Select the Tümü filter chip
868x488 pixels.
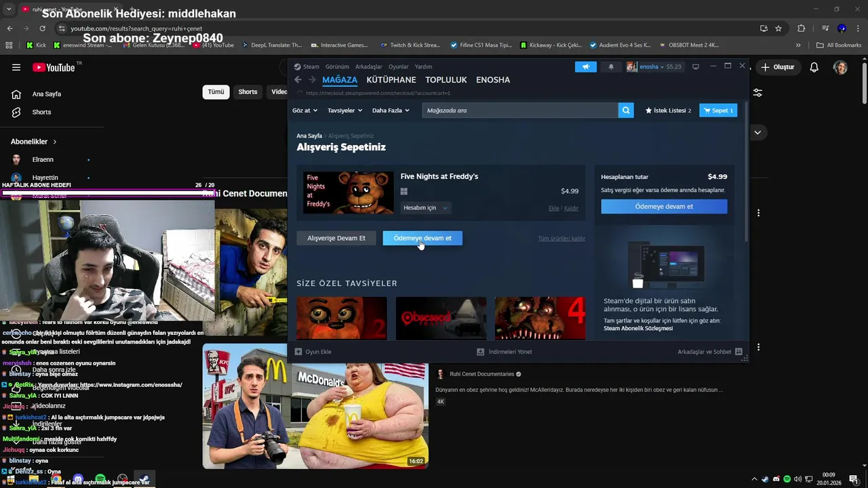pos(216,92)
